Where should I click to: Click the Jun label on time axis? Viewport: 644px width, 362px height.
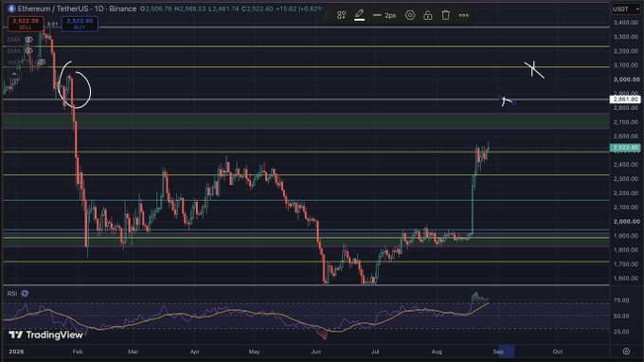pyautogui.click(x=315, y=352)
